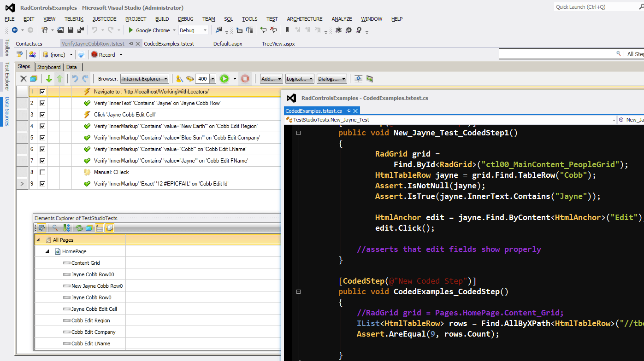Collapse the New_Jayne_Test_CodedStep1 code block
644x361 pixels.
(299, 133)
